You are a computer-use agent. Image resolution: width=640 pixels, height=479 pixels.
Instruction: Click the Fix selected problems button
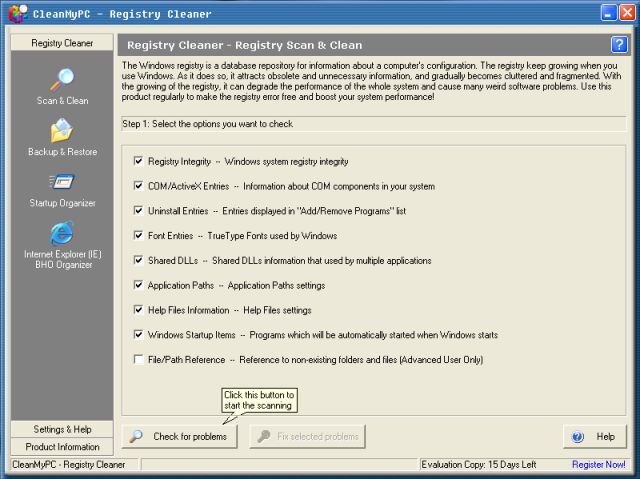[307, 437]
